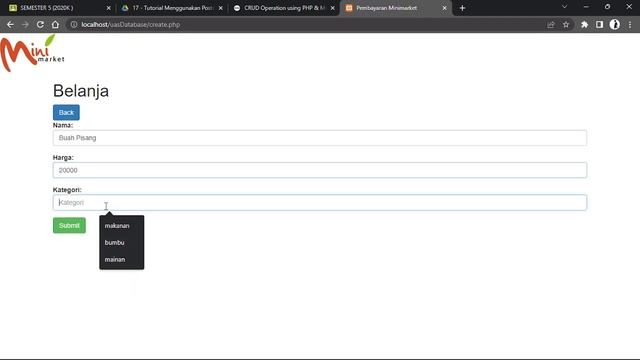Focus the Harga input field

[x=320, y=170]
